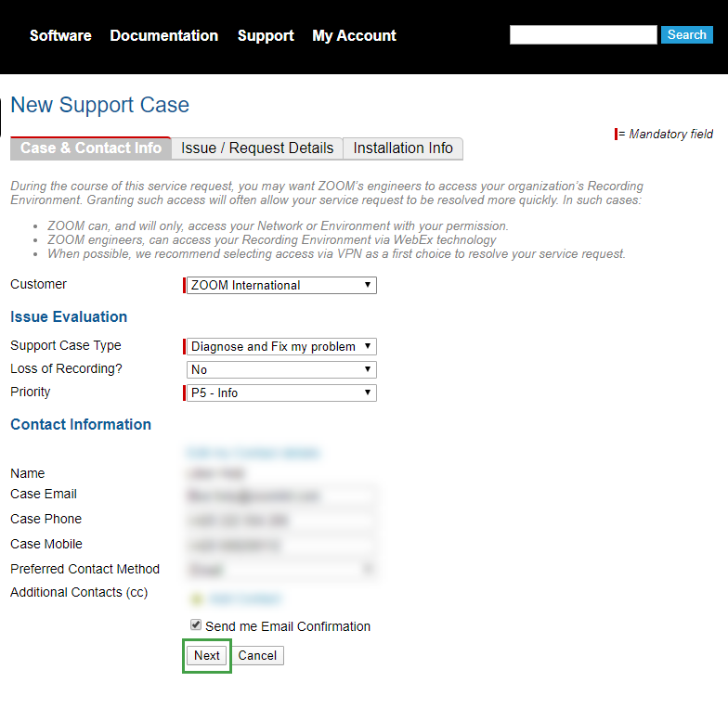Switch to the Installation Info tab
The width and height of the screenshot is (728, 708).
point(403,148)
